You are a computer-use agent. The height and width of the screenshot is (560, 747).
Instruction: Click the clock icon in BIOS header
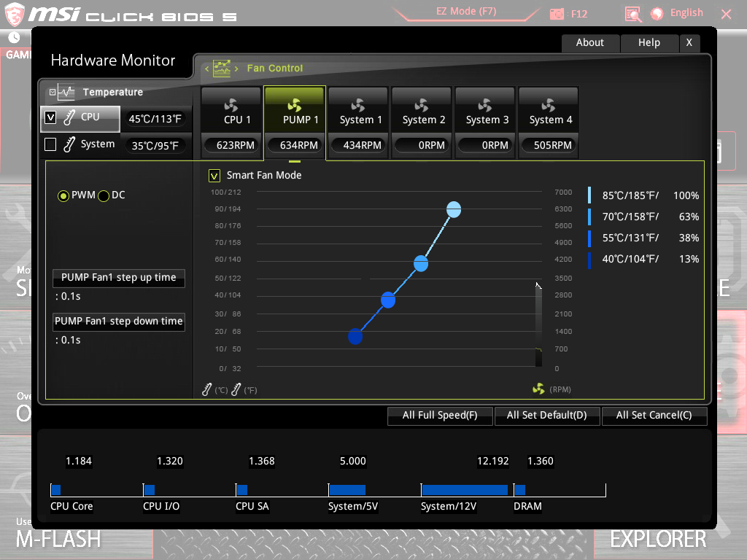[15, 36]
